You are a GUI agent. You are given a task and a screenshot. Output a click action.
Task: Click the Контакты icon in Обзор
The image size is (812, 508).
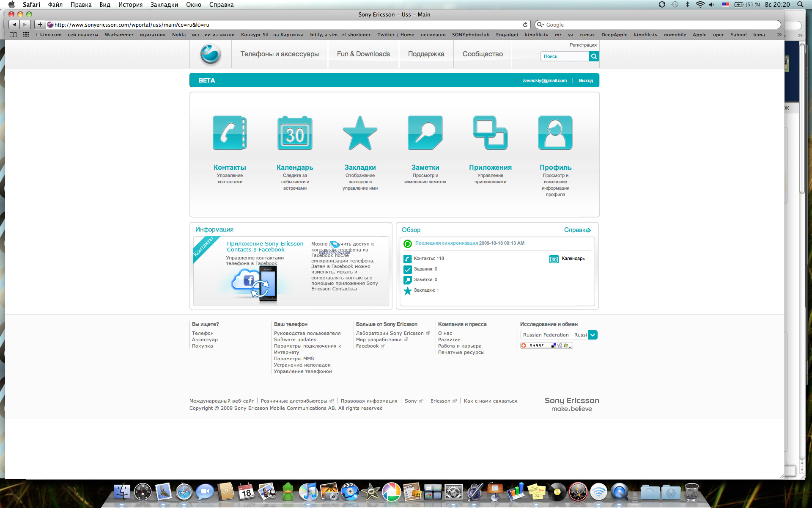pyautogui.click(x=408, y=259)
